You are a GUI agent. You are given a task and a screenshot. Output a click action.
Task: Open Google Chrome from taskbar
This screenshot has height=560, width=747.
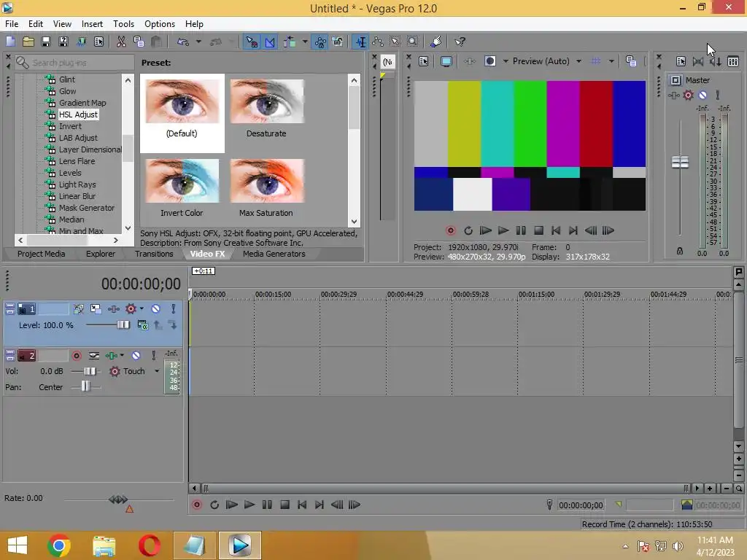point(59,545)
